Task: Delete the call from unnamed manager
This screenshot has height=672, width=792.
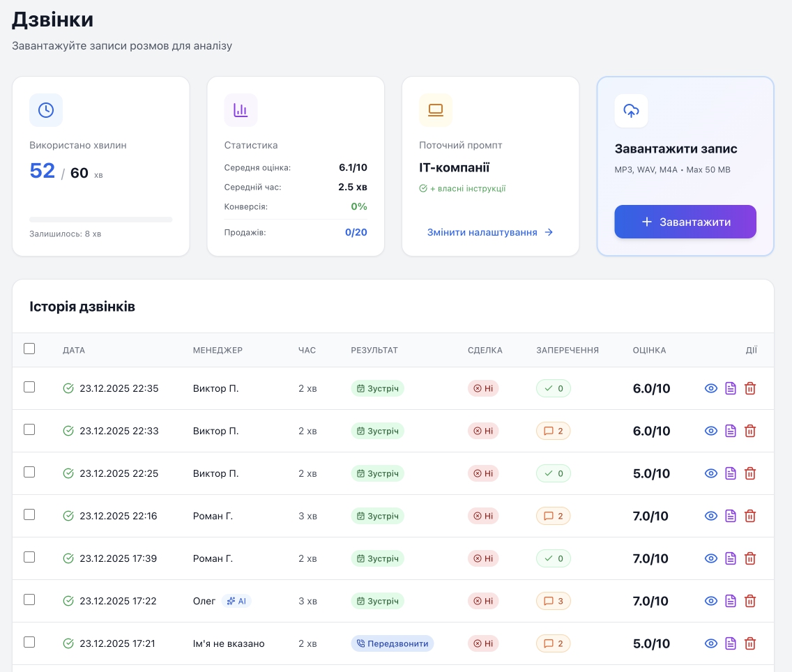Action: pos(750,643)
